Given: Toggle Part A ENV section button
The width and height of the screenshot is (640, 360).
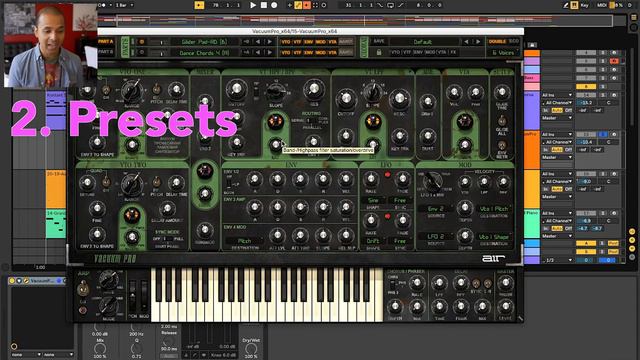Looking at the screenshot, I should tap(309, 42).
